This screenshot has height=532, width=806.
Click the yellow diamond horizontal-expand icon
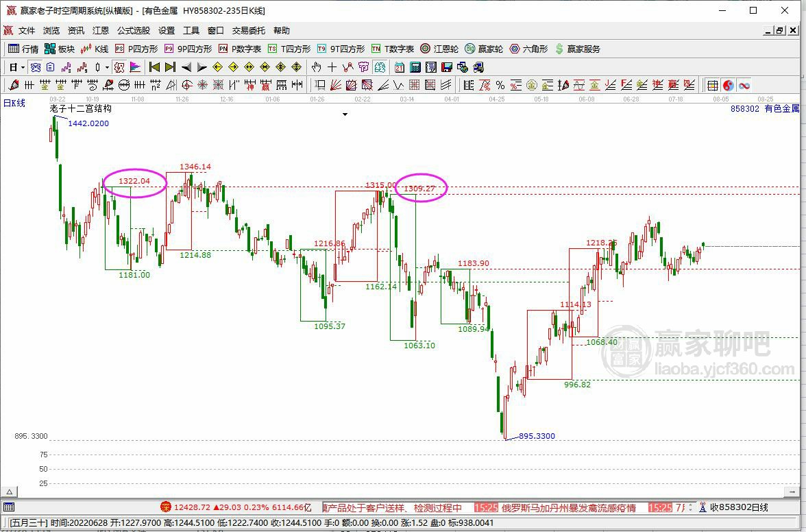[x=249, y=67]
